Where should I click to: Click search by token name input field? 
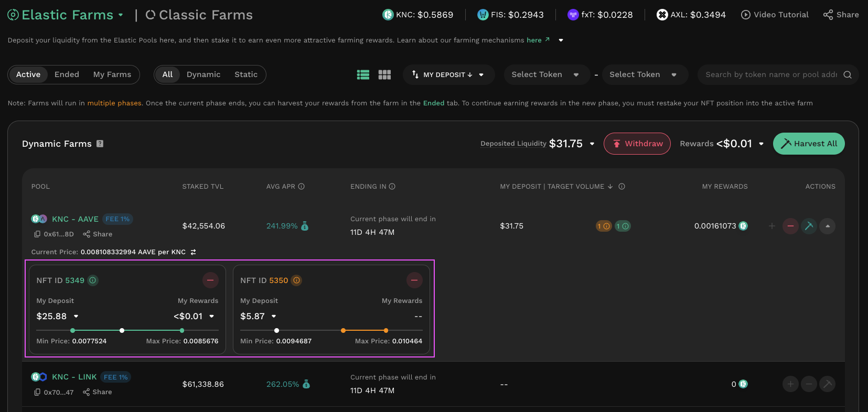point(771,74)
